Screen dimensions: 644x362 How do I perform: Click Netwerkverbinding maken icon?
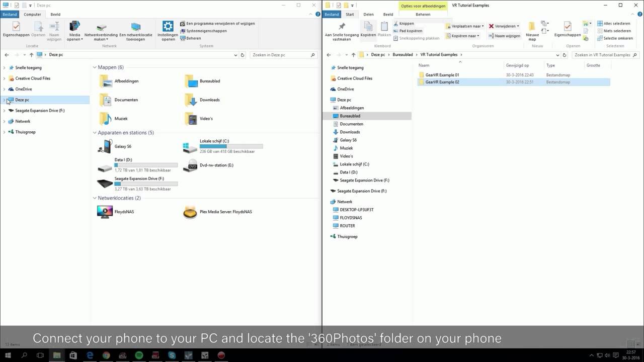click(x=101, y=27)
